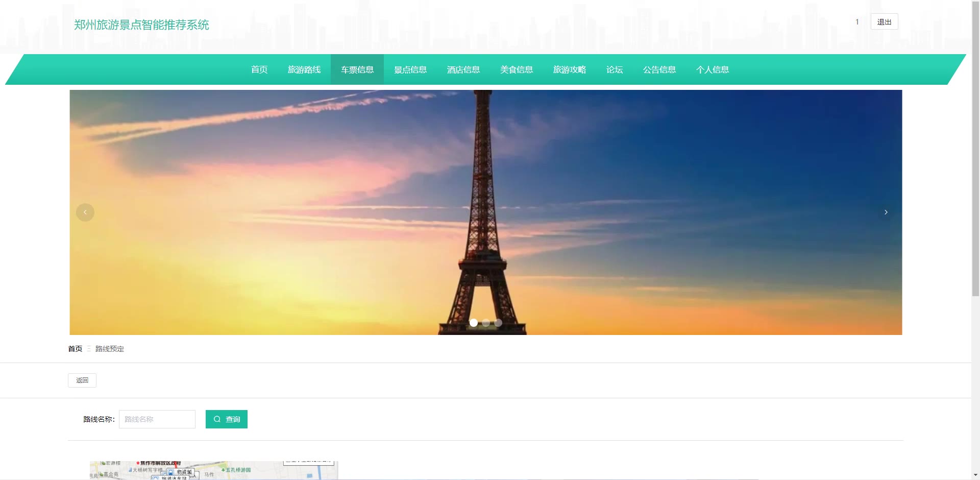The width and height of the screenshot is (980, 480).
Task: Click the 首页 breadcrumb link
Action: click(75, 349)
